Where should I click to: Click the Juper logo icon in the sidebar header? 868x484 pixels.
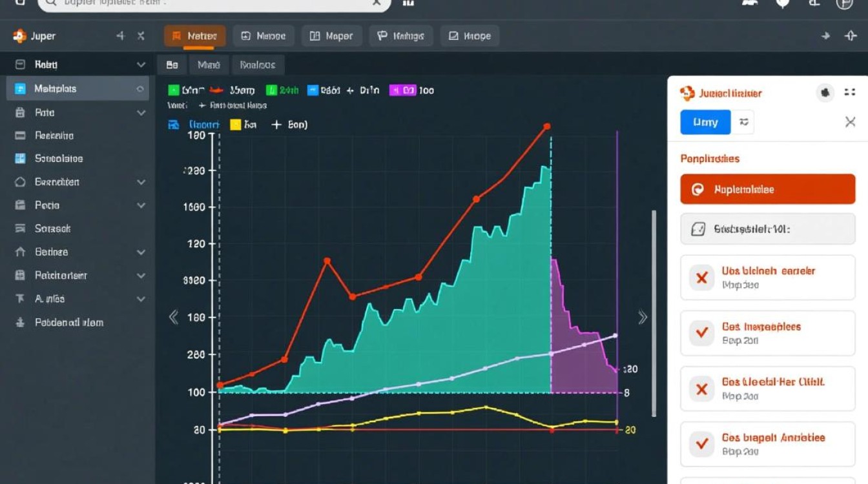[19, 37]
